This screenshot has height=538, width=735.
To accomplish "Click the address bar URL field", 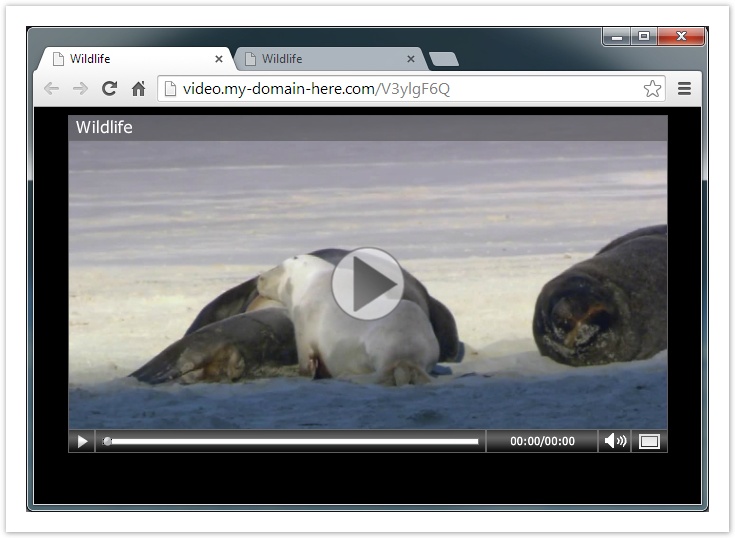I will point(411,89).
